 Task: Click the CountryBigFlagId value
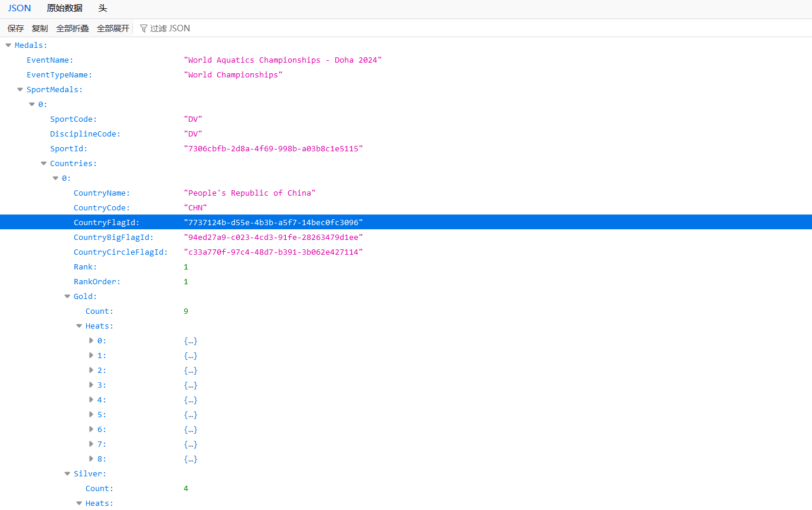[x=273, y=238]
